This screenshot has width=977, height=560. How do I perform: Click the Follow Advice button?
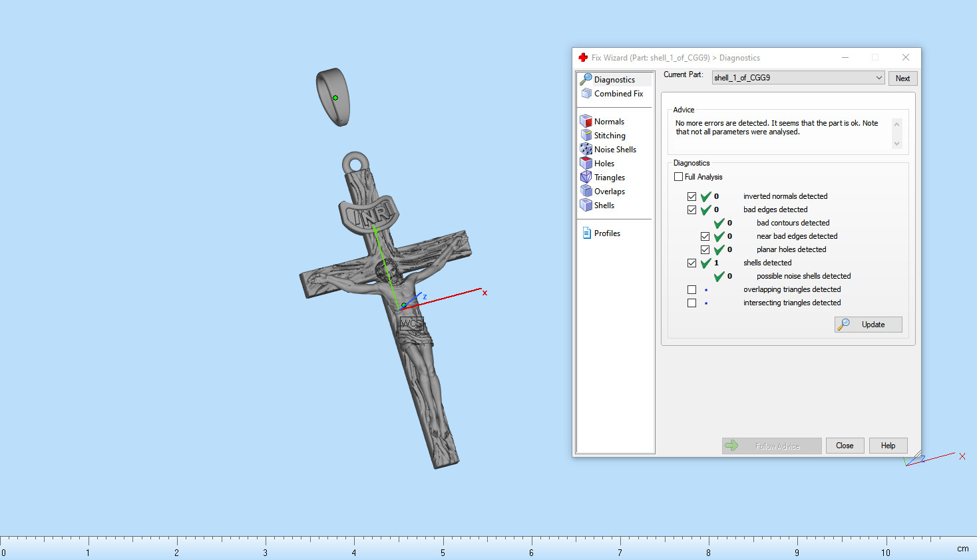coord(772,446)
